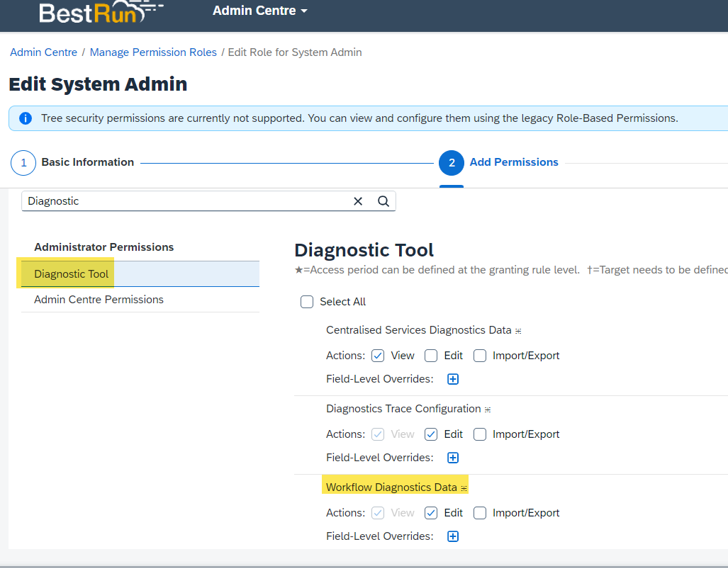Check Edit for Centralised Services Diagnostics Data
The image size is (728, 576).
tap(431, 356)
